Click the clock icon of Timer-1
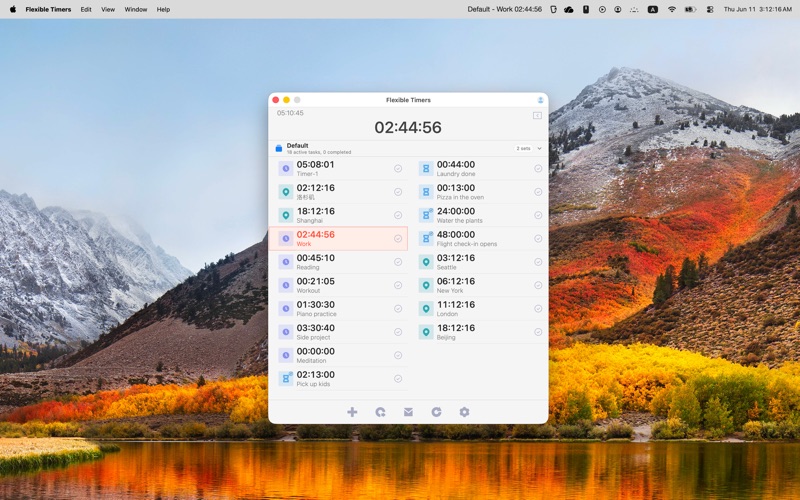 [286, 168]
